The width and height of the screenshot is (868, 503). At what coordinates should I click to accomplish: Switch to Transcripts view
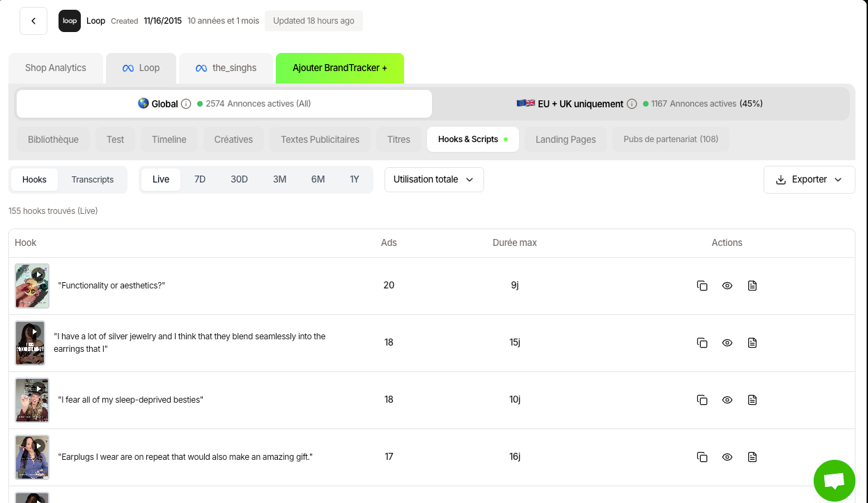(92, 179)
